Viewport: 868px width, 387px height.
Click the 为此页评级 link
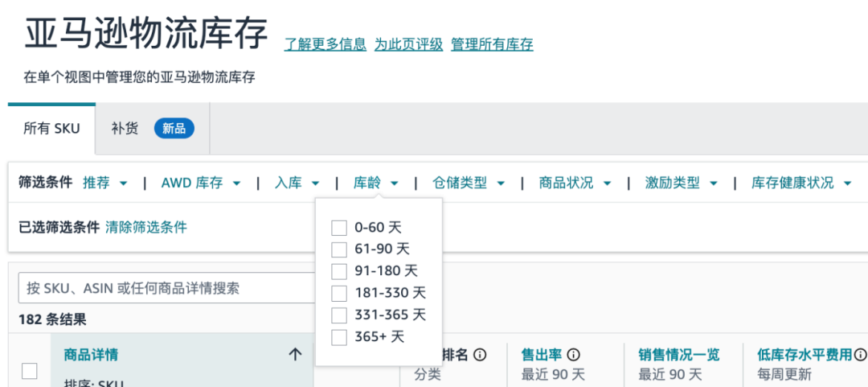[408, 44]
